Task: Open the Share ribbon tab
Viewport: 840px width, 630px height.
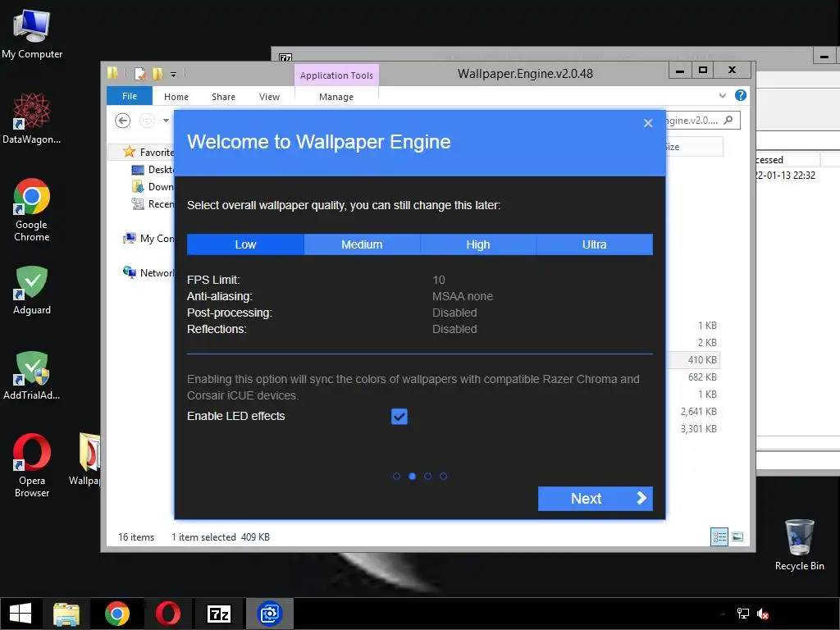Action: pyautogui.click(x=223, y=97)
